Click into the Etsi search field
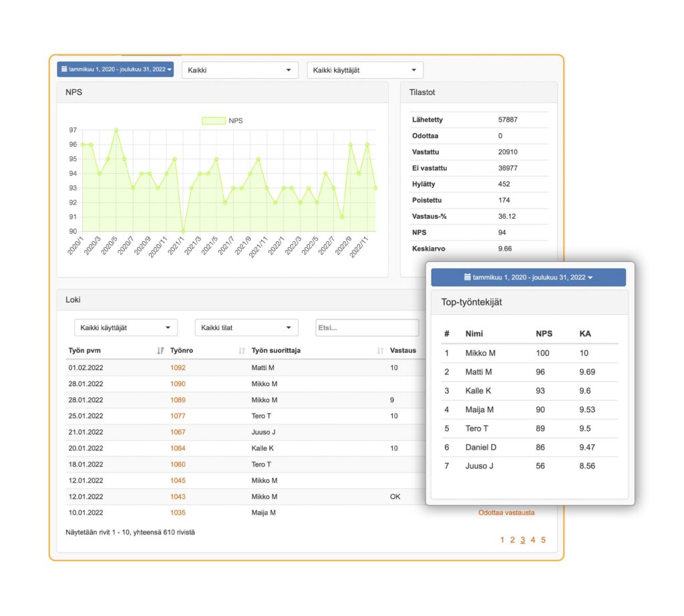Image resolution: width=684 pixels, height=616 pixels. pyautogui.click(x=367, y=327)
